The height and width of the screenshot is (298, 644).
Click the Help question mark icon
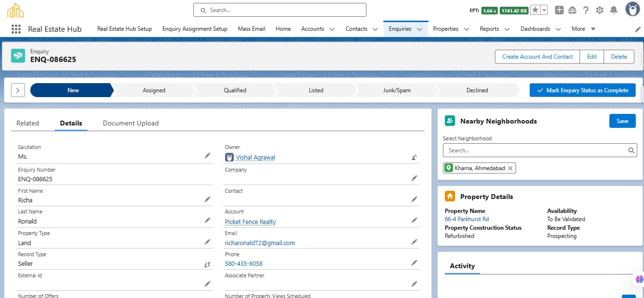tap(585, 10)
